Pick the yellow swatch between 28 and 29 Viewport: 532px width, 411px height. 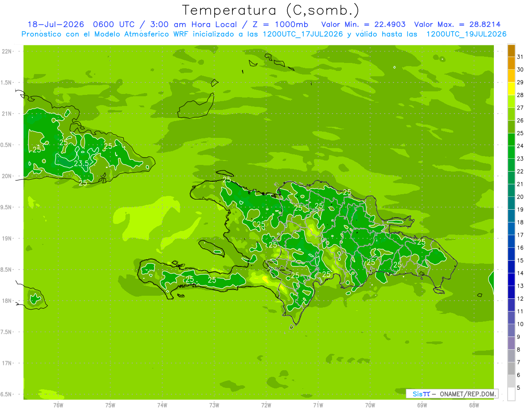pyautogui.click(x=511, y=89)
